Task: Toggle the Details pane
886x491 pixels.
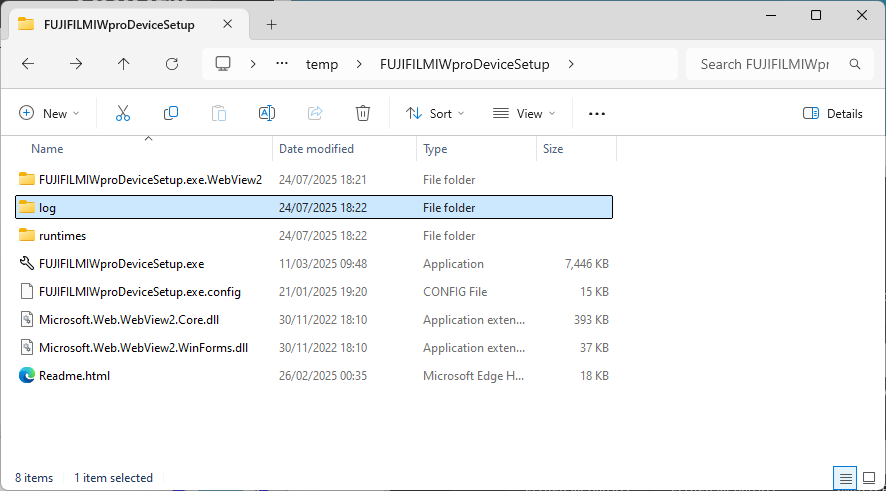Action: 833,114
